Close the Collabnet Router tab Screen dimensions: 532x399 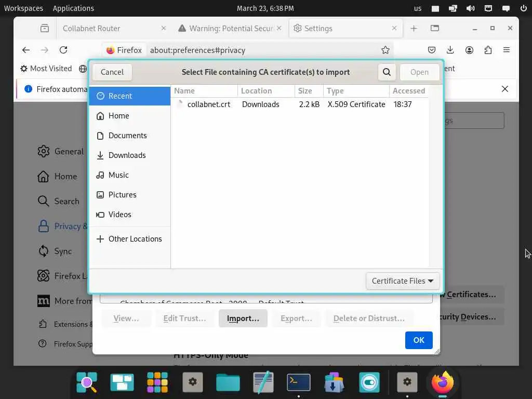164,28
